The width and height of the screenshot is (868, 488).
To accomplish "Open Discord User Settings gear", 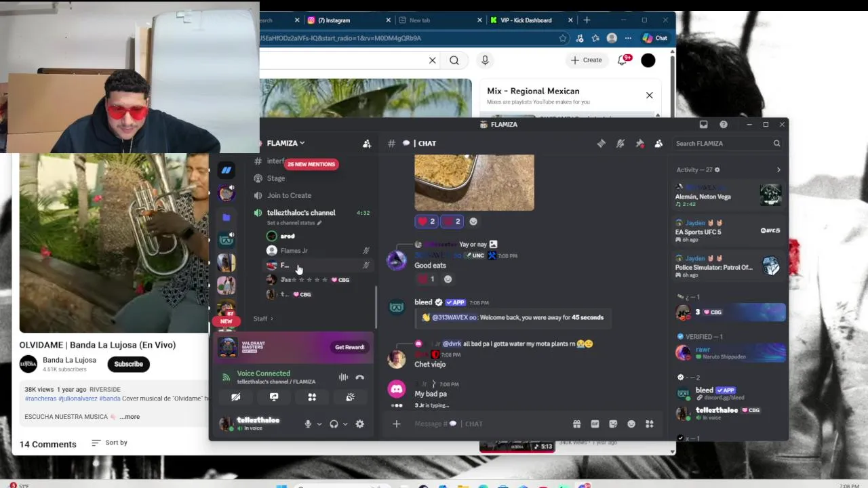I will [360, 424].
